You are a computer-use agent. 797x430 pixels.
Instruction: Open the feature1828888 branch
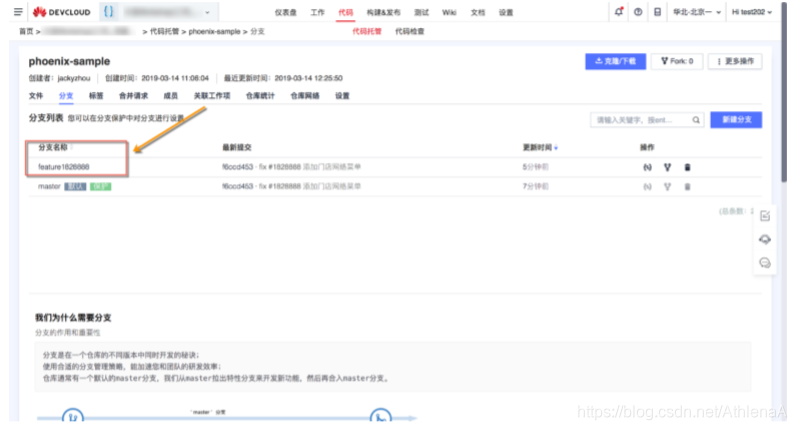pos(64,167)
